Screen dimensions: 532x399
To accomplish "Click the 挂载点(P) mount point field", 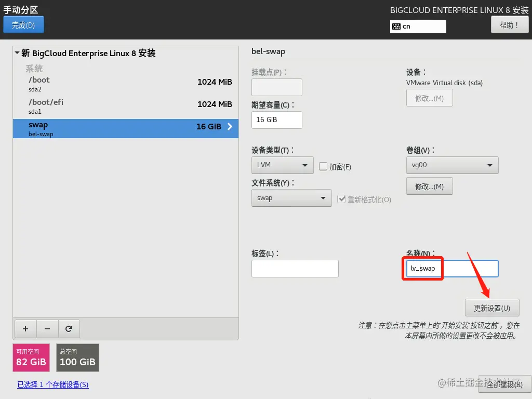I will coord(277,87).
